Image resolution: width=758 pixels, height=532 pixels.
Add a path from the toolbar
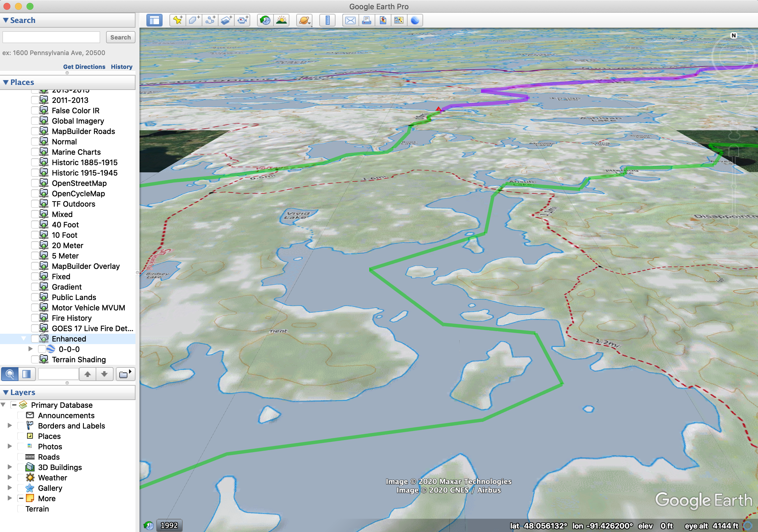point(210,20)
